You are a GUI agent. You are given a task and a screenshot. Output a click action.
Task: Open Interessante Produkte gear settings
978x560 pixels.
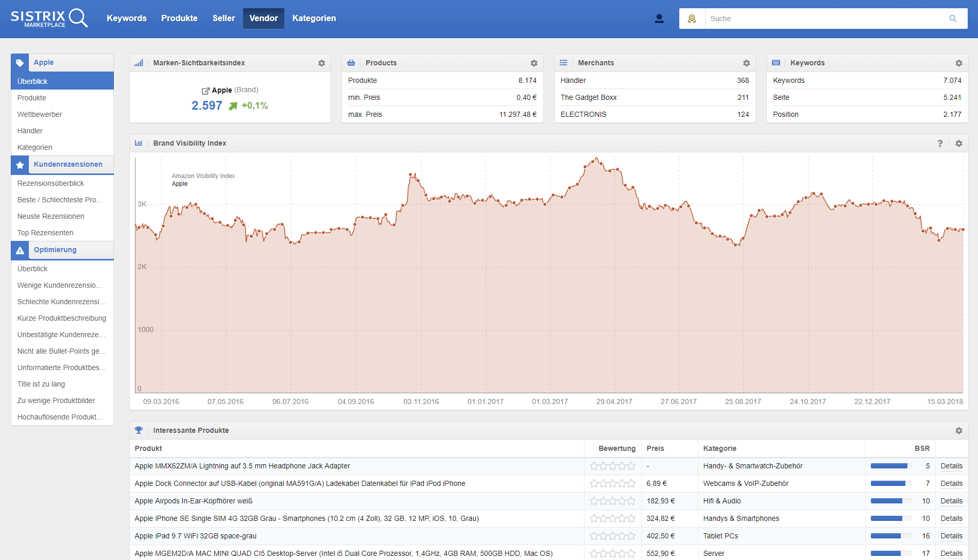[958, 430]
